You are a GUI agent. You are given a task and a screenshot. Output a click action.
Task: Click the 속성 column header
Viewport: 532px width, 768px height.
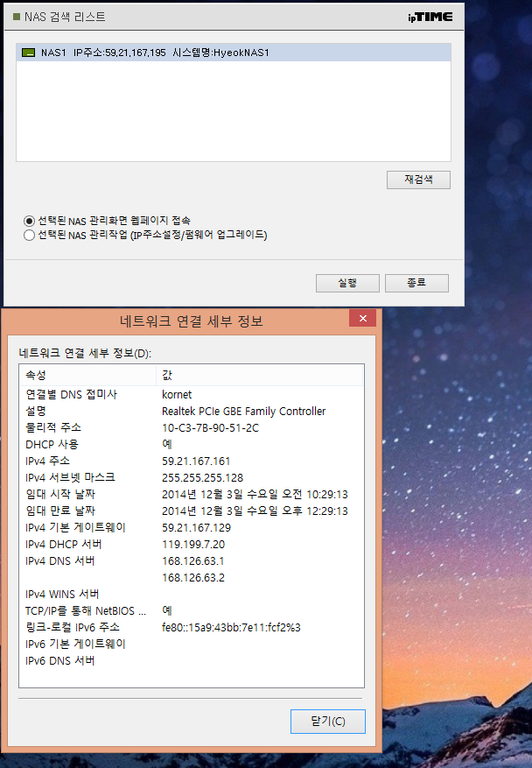point(87,375)
